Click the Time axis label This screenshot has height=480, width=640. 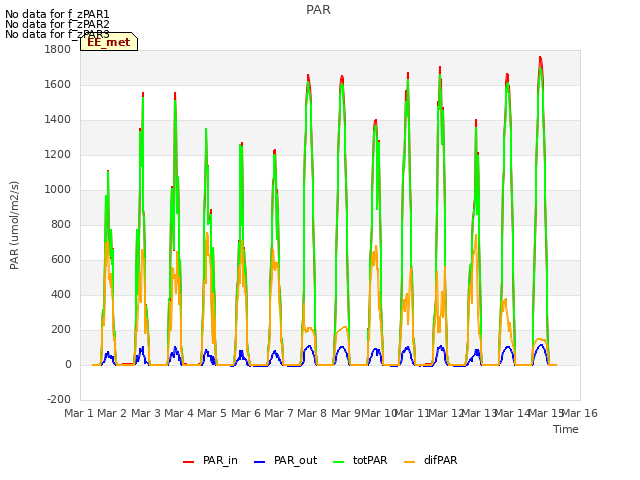coord(566,429)
